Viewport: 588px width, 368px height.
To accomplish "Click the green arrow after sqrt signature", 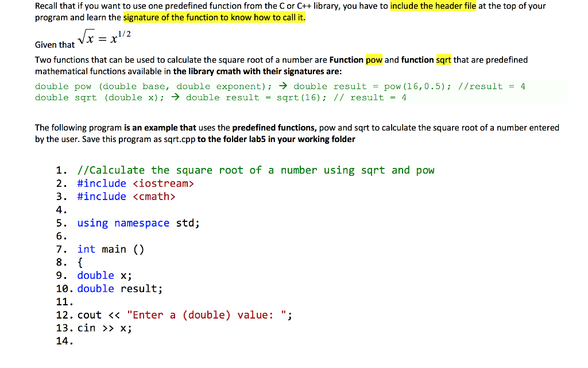I will pyautogui.click(x=176, y=97).
